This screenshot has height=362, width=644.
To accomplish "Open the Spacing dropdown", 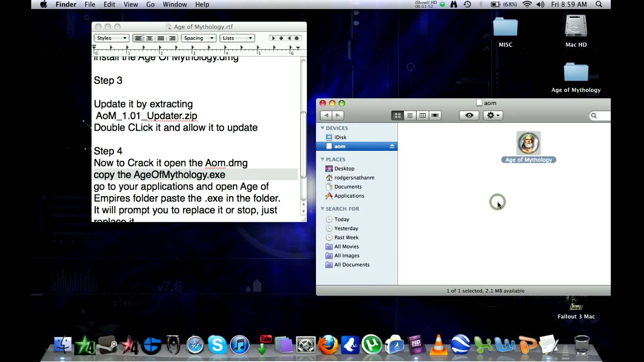I will pyautogui.click(x=198, y=38).
